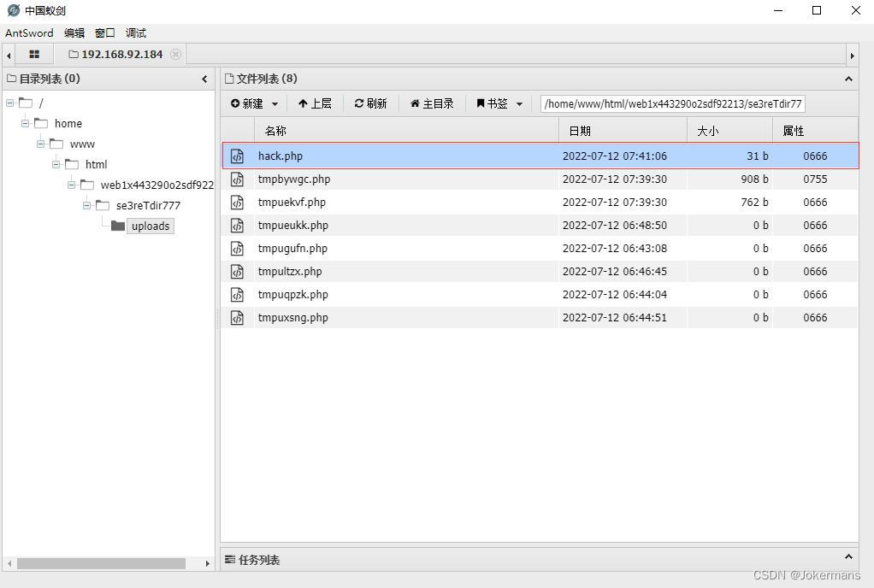Screen dimensions: 874x588
Task: Expand the 任务列表 panel chevron
Action: pyautogui.click(x=848, y=557)
